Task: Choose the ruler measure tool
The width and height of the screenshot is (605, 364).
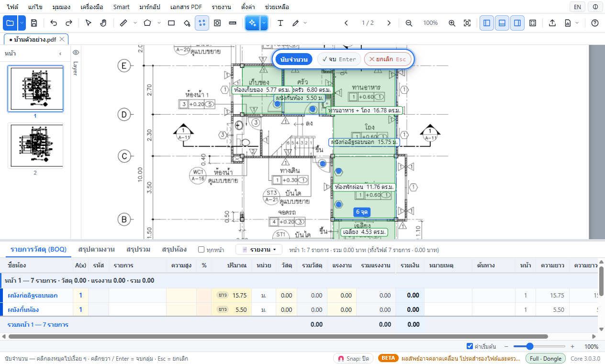Action: tap(123, 23)
